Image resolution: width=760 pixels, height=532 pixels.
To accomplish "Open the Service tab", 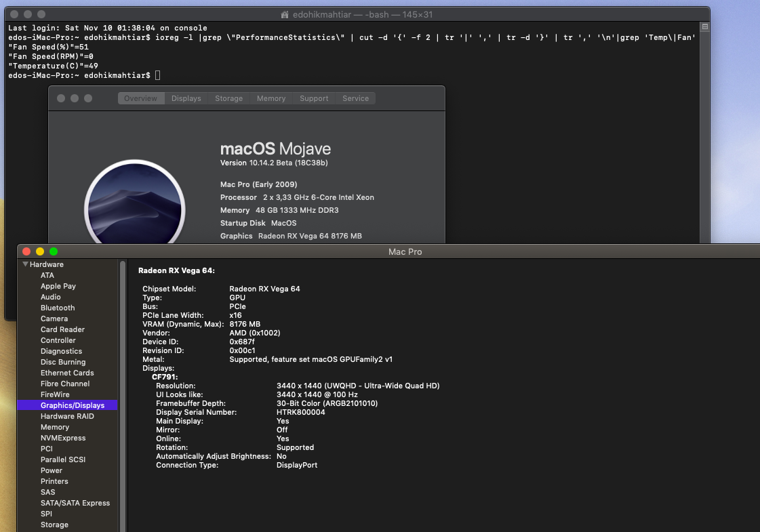I will 355,98.
